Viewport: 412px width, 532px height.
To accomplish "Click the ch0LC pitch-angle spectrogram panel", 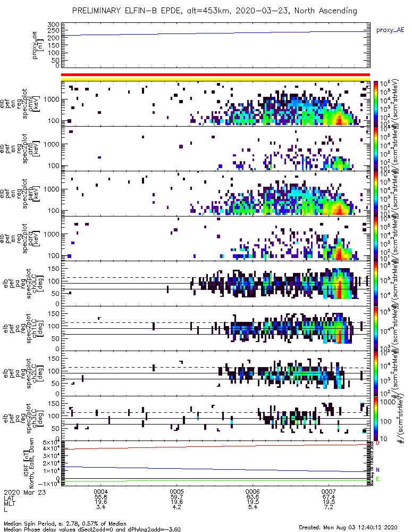I will point(215,284).
